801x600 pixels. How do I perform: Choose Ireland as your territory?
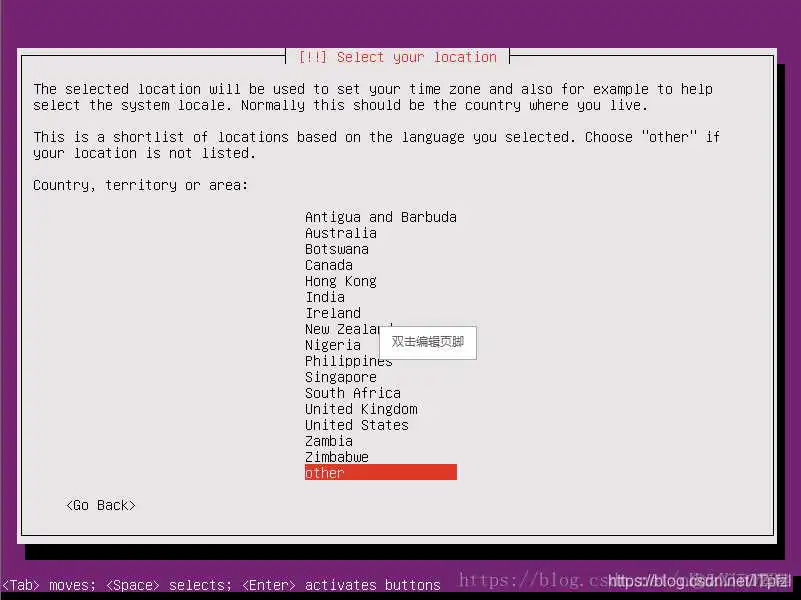pyautogui.click(x=332, y=312)
